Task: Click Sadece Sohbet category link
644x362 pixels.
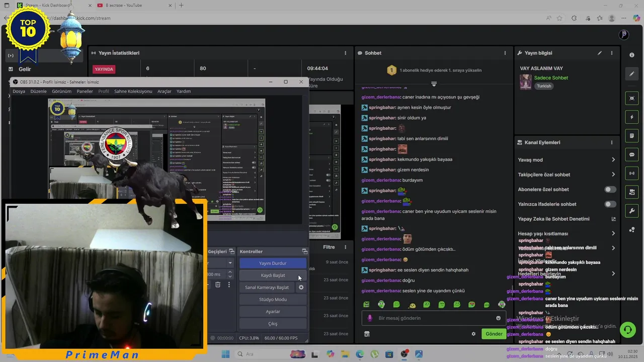Action: (551, 78)
